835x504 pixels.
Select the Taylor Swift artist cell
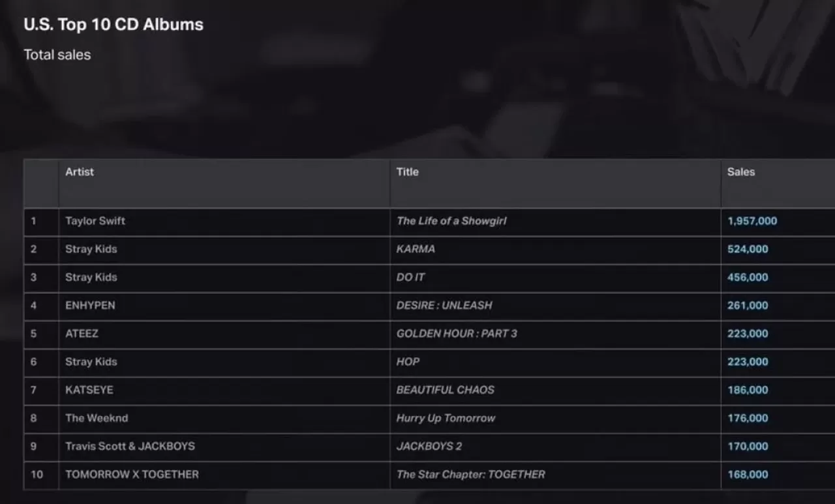(95, 221)
